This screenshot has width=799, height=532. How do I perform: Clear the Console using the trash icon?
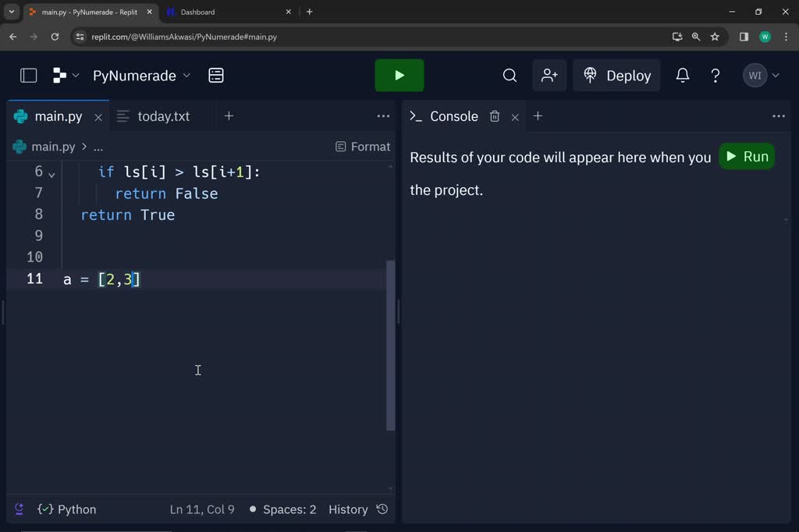[495, 115]
